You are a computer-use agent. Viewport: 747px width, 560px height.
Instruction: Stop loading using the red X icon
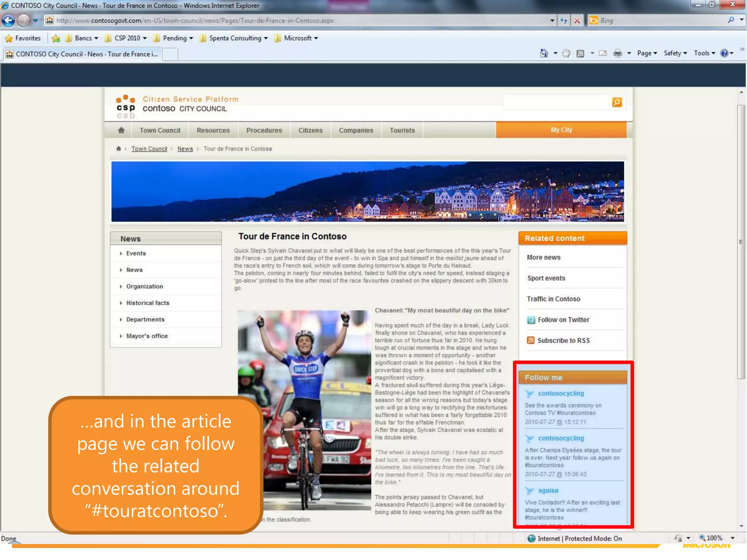577,20
